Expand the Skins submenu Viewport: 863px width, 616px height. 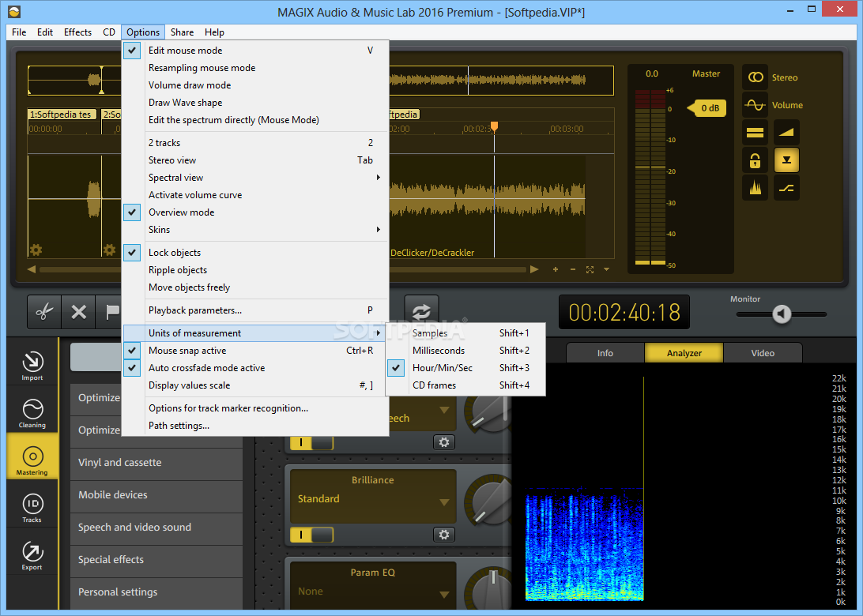(255, 229)
